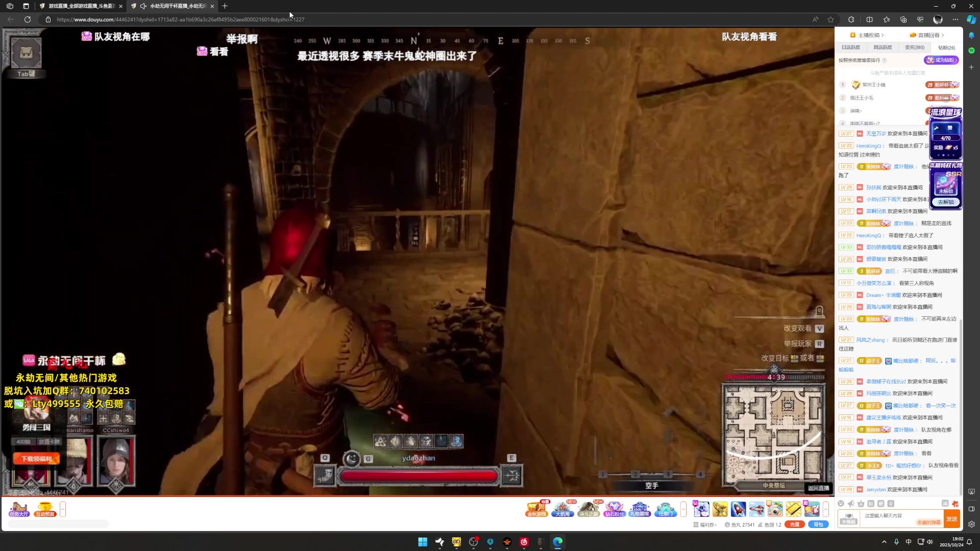Switch to the 日活跃度 tab

851,47
